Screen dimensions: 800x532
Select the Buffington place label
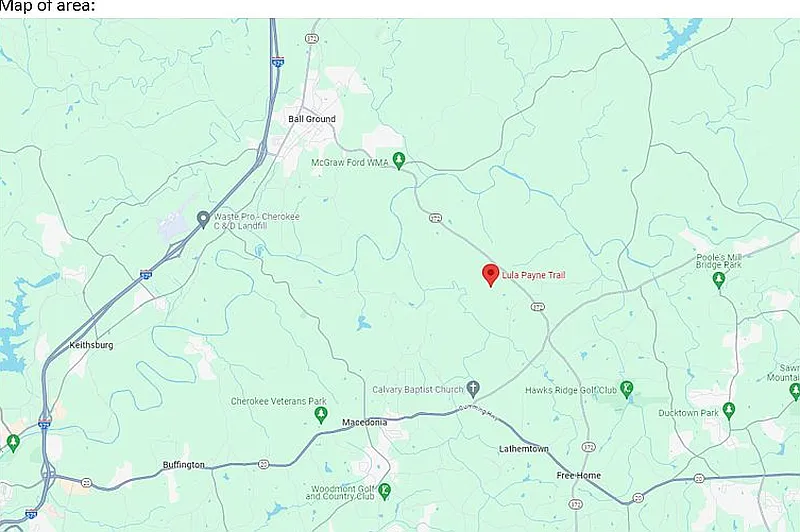click(x=184, y=465)
